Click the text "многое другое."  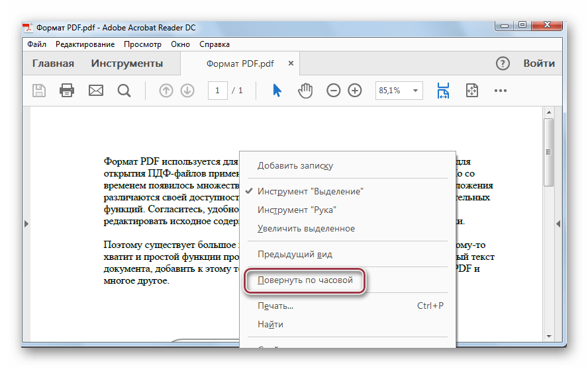(136, 281)
